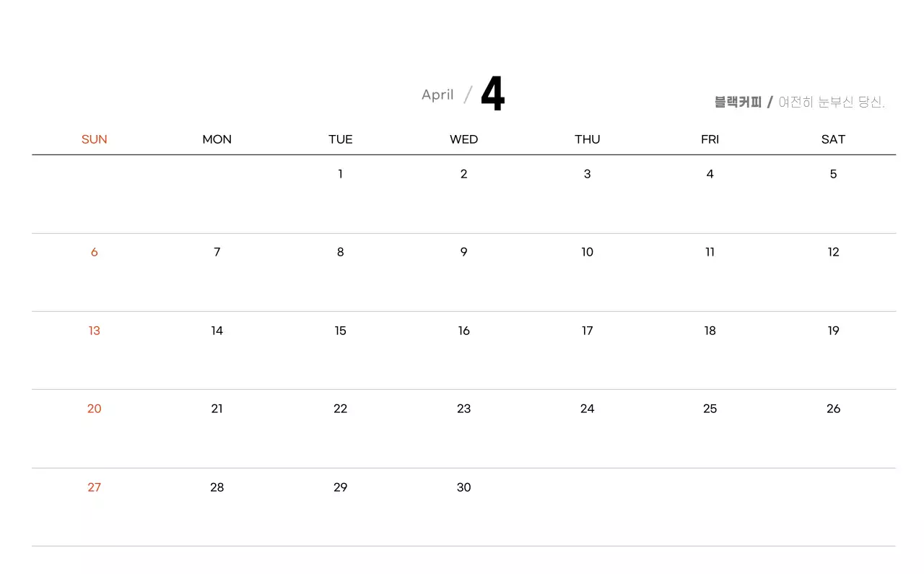
Task: Select Wednesday the 23rd
Action: tap(463, 409)
